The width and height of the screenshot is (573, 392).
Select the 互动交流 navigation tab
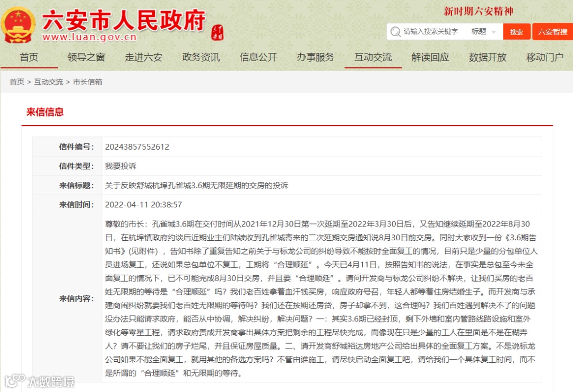[x=373, y=57]
